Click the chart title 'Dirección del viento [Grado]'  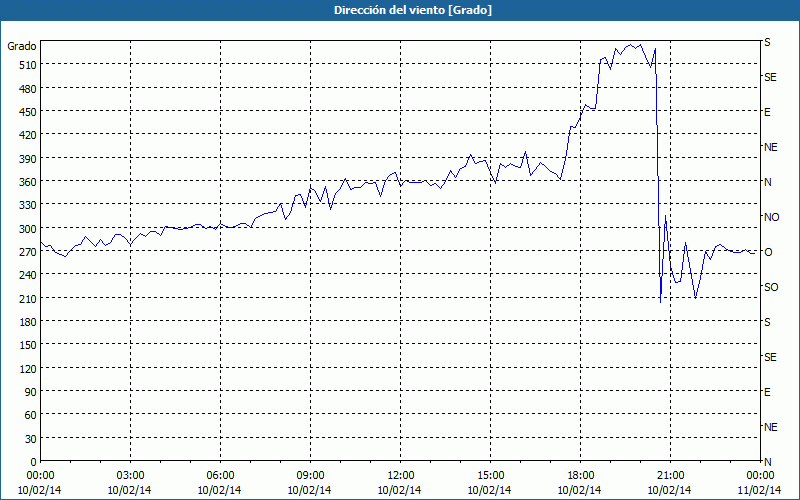coord(413,10)
